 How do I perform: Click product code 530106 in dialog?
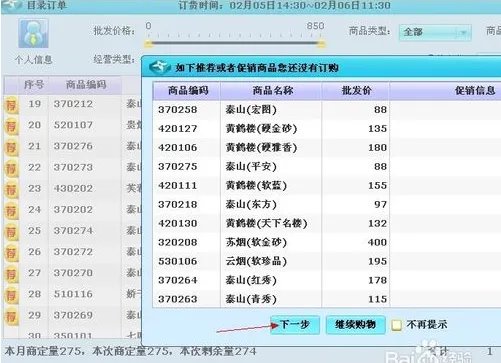point(178,261)
